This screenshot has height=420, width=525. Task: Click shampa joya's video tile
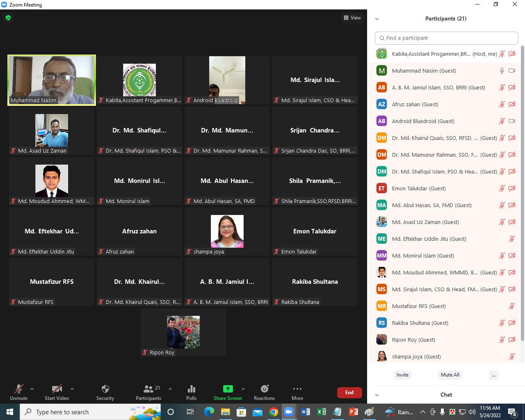227,231
